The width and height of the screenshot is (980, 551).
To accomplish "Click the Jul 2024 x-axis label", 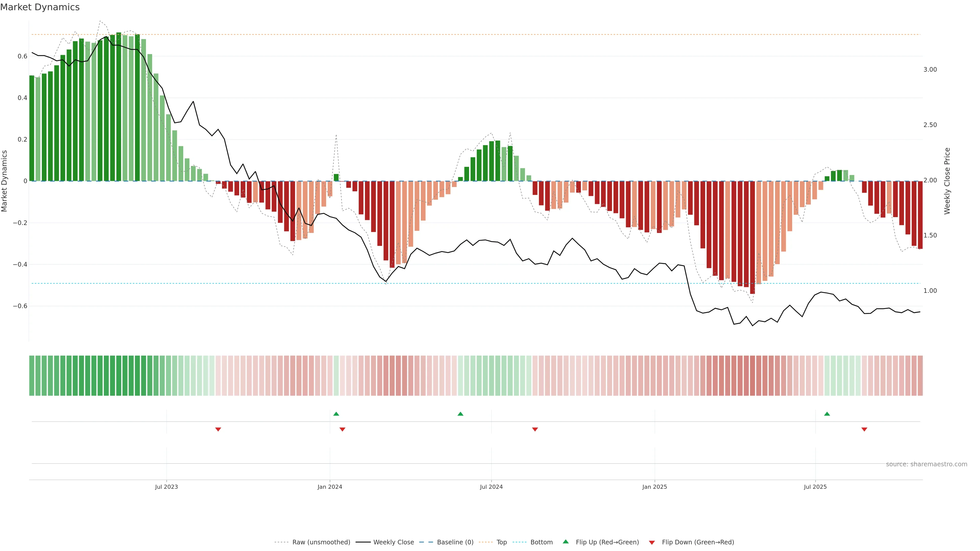I will (x=491, y=487).
